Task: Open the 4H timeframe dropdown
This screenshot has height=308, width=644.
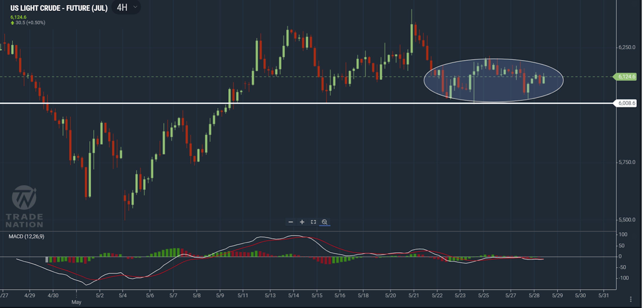Action: [x=126, y=7]
